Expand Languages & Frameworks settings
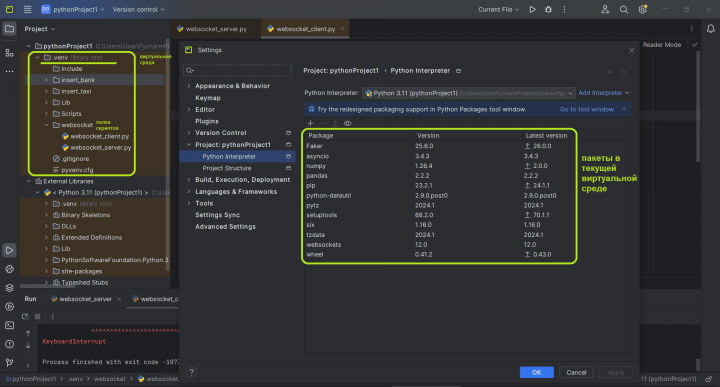This screenshot has height=387, width=720. pyautogui.click(x=189, y=191)
